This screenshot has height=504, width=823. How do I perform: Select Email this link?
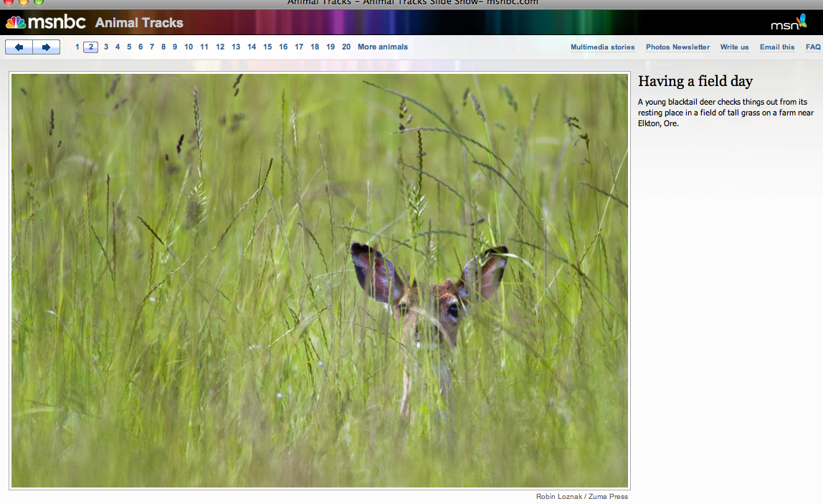pyautogui.click(x=777, y=47)
